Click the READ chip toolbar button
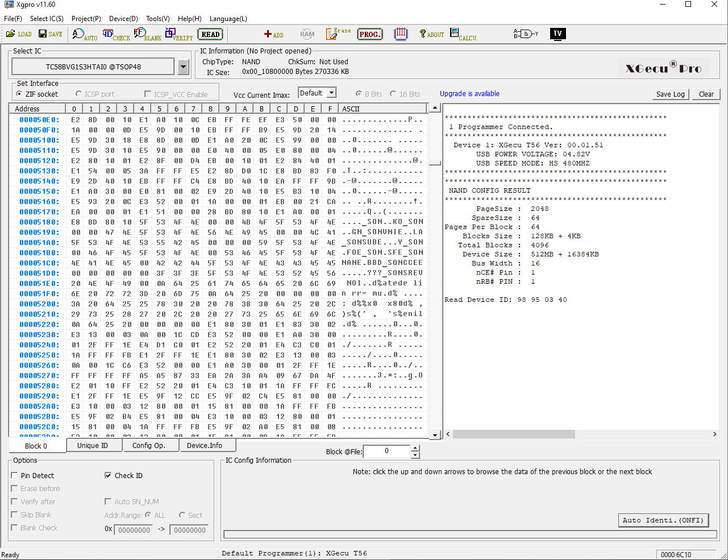 210,35
